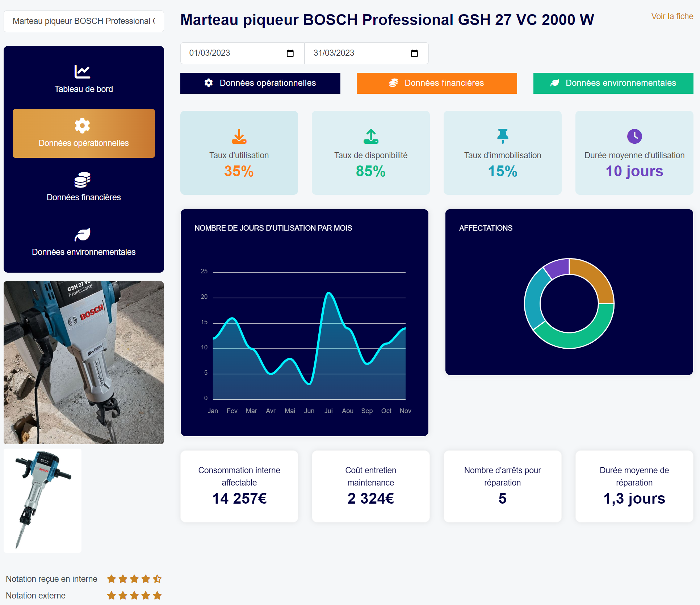Click half star in Notation reçue en interne
Image resolution: width=700 pixels, height=605 pixels.
pos(157,579)
